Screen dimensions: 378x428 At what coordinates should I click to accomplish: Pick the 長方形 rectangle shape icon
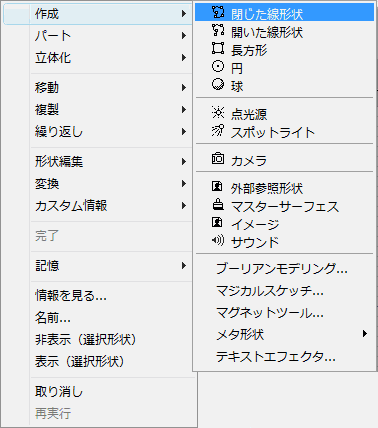point(218,48)
